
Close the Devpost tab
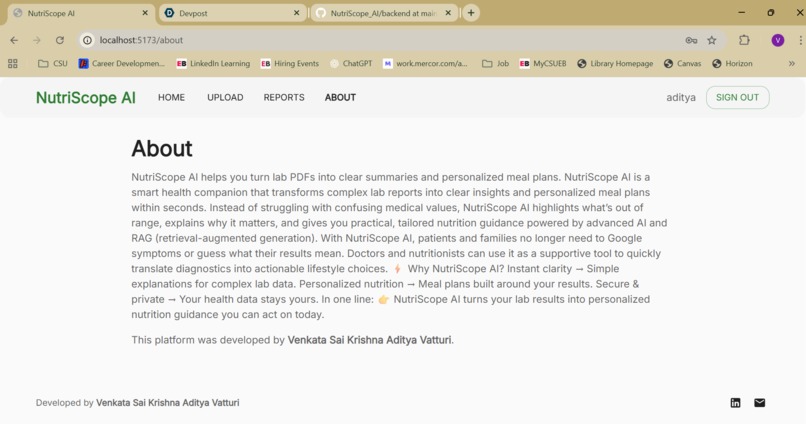coord(297,13)
